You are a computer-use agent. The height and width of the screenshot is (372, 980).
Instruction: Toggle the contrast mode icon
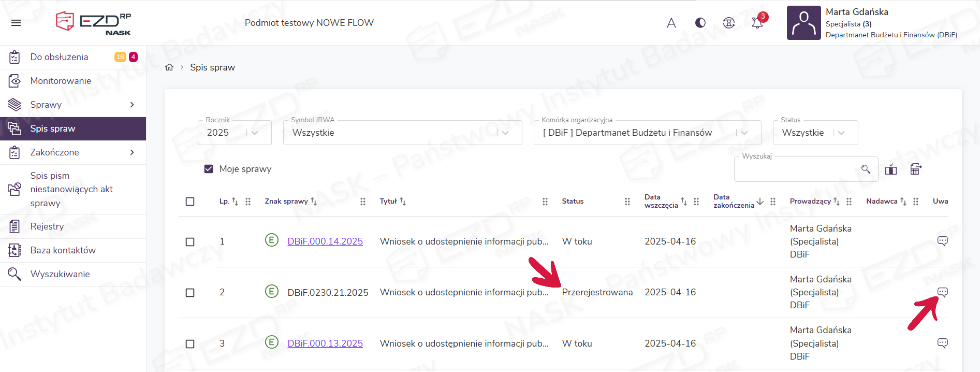[700, 23]
